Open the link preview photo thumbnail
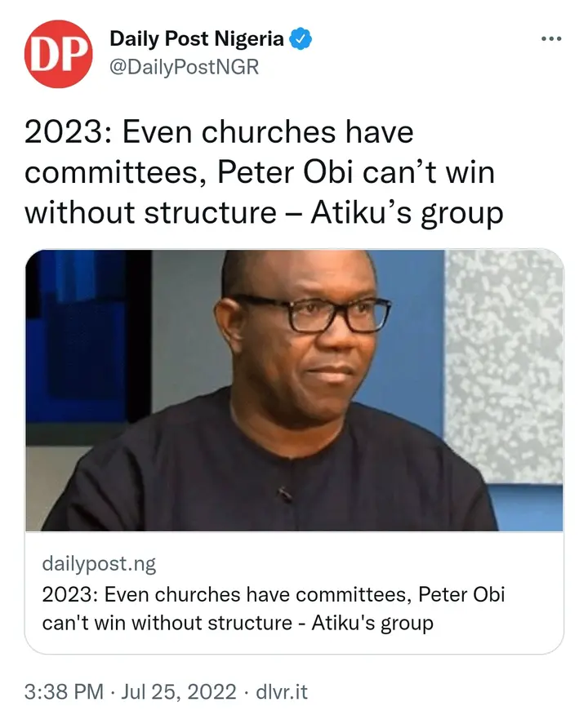 [x=294, y=389]
